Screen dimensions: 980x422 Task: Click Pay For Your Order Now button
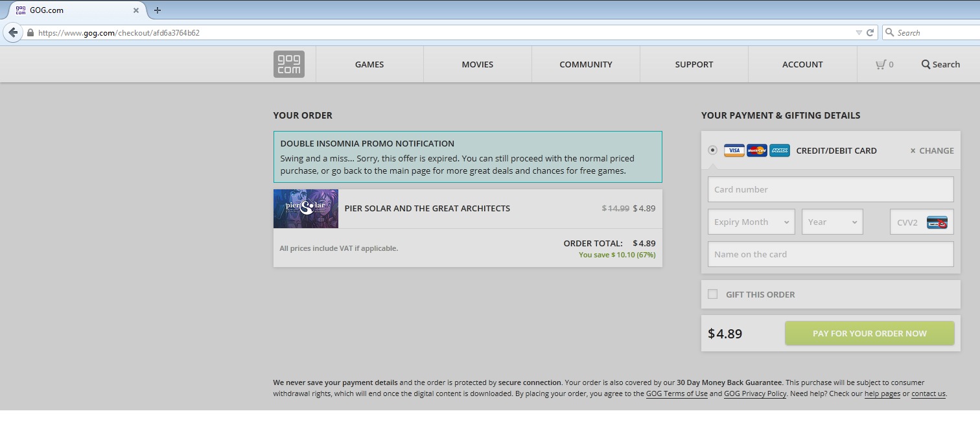[x=870, y=333]
